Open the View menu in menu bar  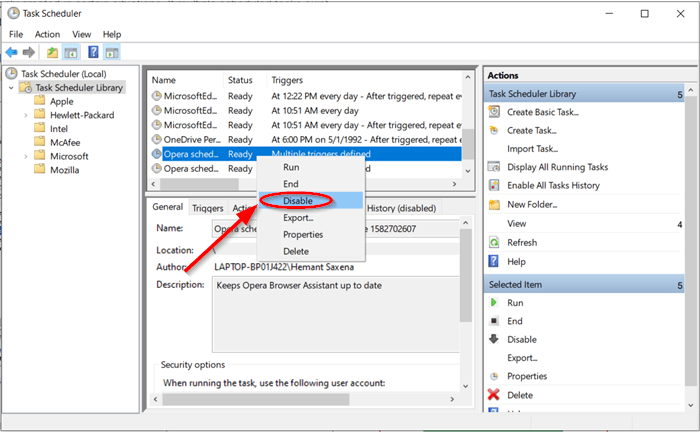(82, 34)
